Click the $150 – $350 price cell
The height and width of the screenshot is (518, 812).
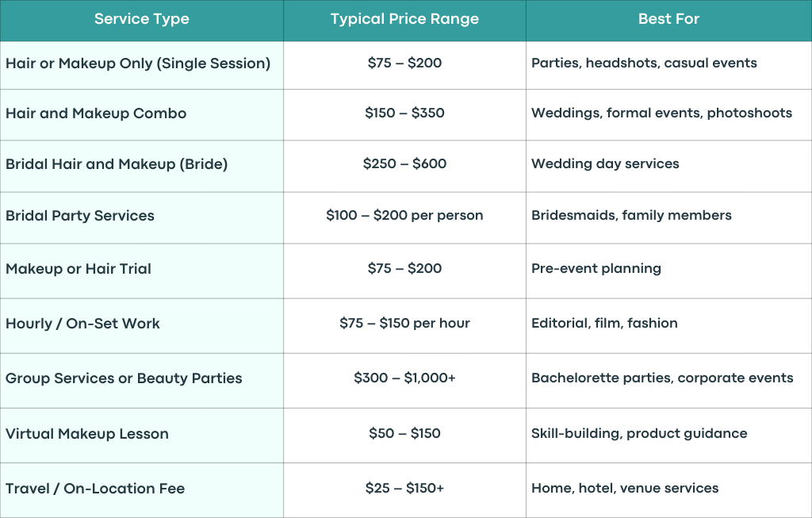(404, 114)
